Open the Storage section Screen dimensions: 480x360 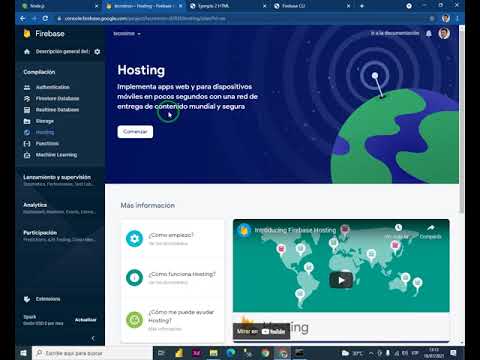click(x=45, y=121)
